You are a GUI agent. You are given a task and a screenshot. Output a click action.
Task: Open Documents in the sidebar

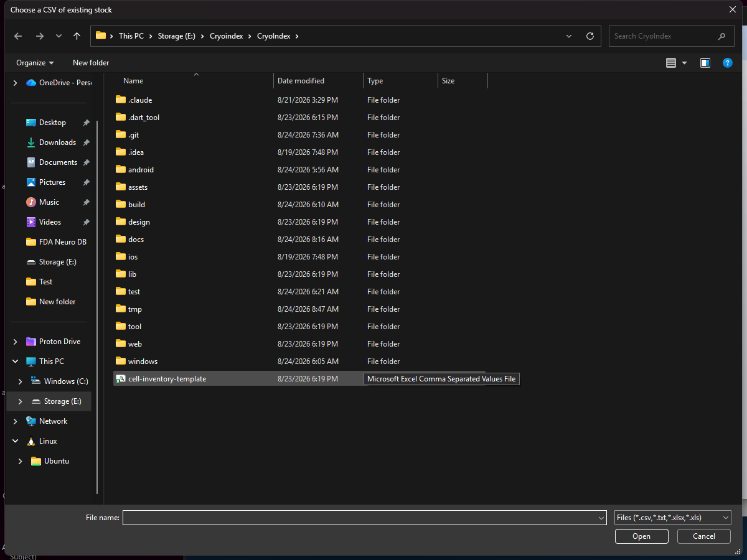coord(58,162)
